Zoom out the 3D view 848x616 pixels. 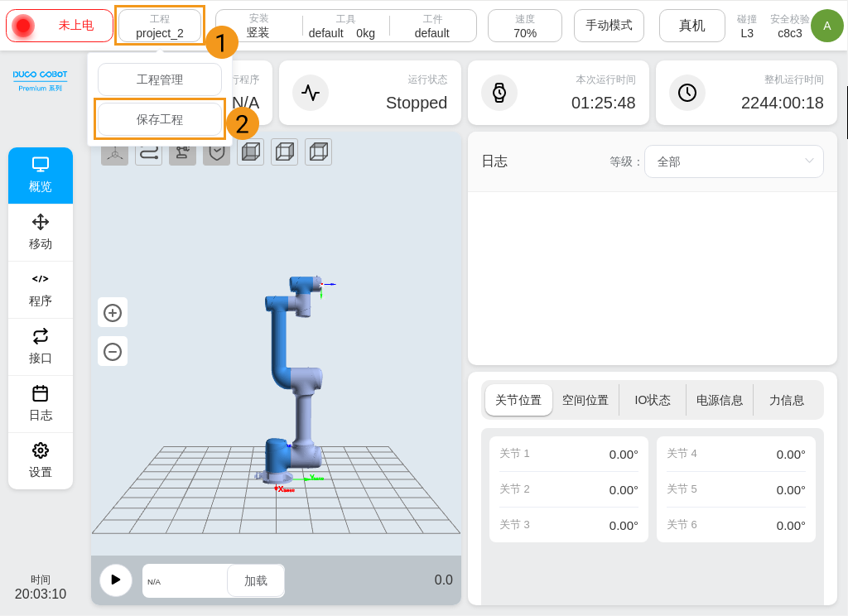[113, 352]
